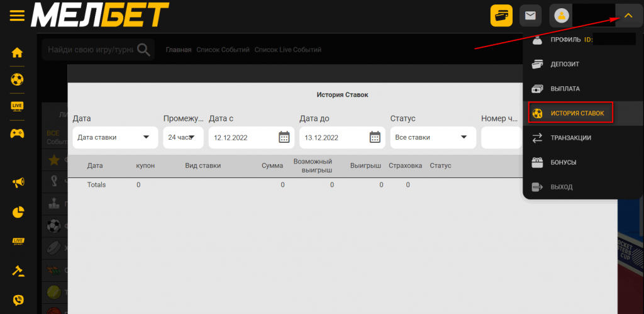Click the Список Live Событий link
Viewport: 644px width, 314px height.
(287, 50)
